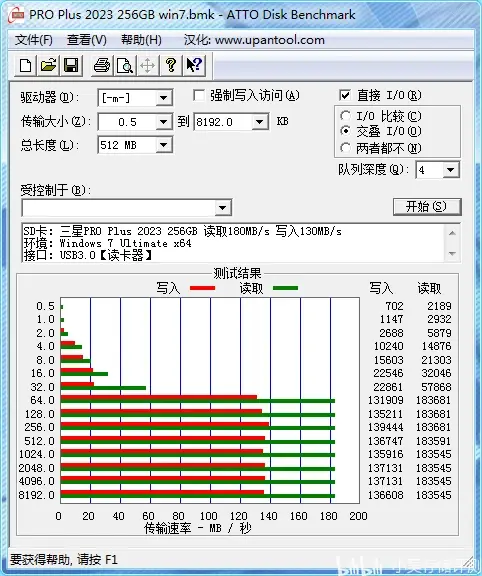Click read value 183591 for 512 KB
This screenshot has height=576, width=482.
pyautogui.click(x=434, y=441)
